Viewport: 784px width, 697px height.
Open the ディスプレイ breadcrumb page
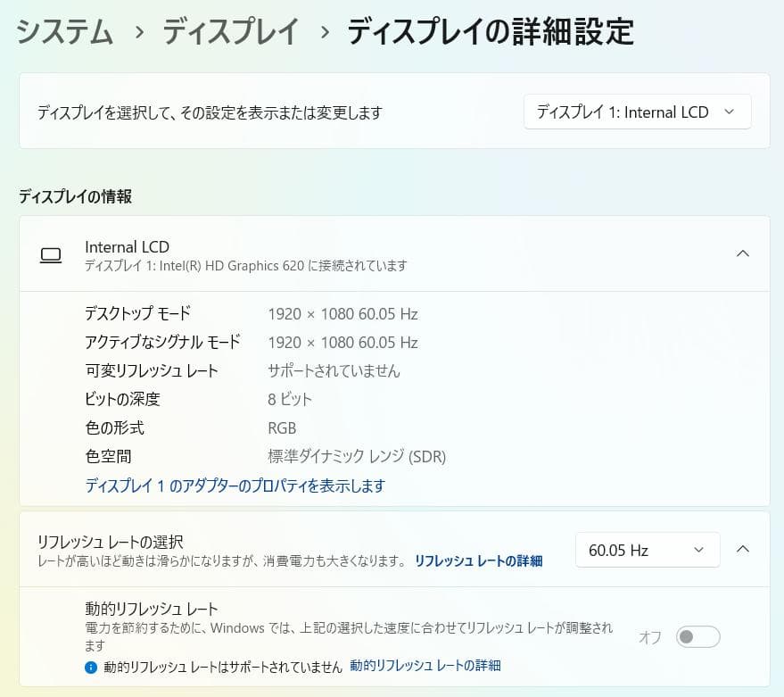(x=231, y=31)
